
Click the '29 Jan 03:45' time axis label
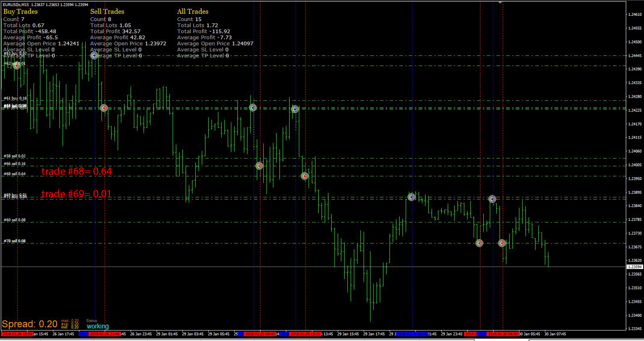[193, 334]
